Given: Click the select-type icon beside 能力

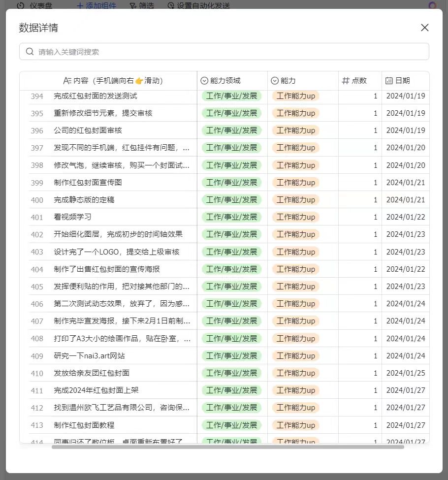Looking at the screenshot, I should click(x=275, y=81).
